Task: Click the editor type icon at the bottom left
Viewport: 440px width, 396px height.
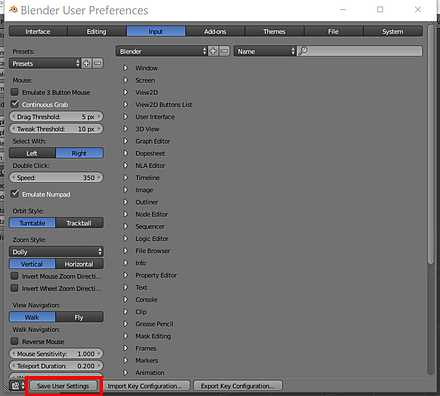Action: [16, 386]
